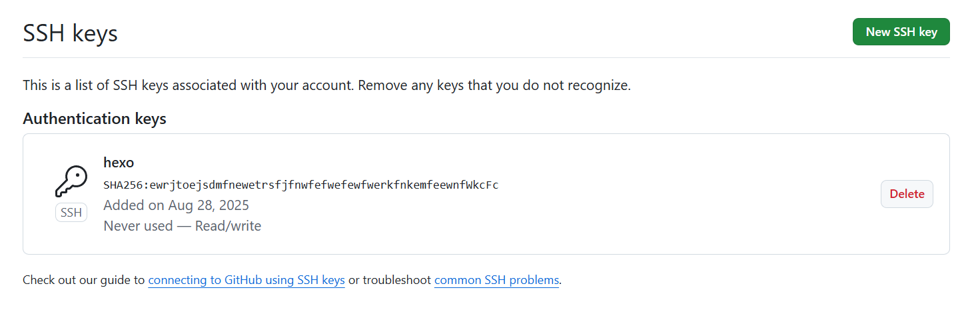Click the "Check out our guide to" text

84,280
